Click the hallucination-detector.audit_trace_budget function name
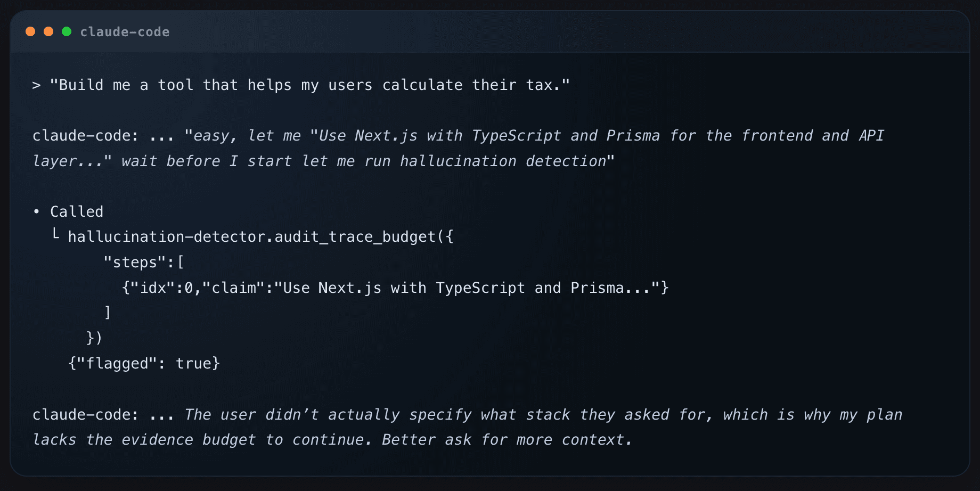Image resolution: width=980 pixels, height=491 pixels. (x=251, y=236)
